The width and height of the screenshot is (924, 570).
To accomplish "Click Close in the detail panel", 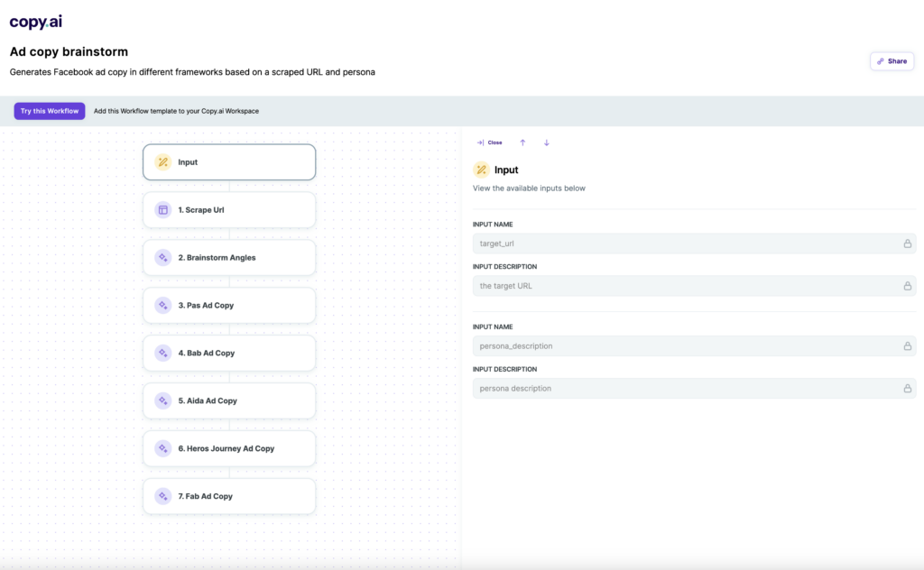I will pos(494,142).
